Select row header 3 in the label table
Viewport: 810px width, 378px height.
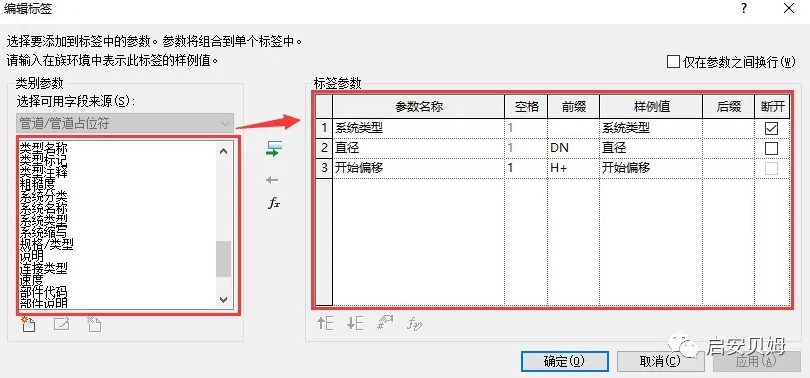324,168
